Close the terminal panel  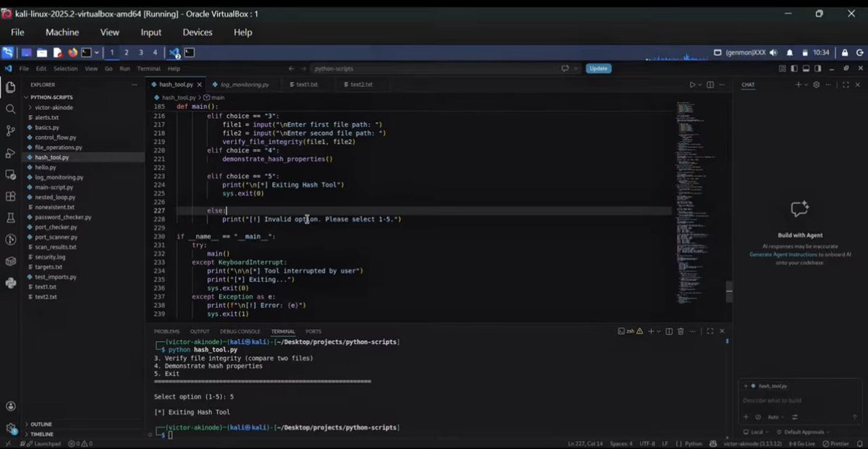[722, 331]
